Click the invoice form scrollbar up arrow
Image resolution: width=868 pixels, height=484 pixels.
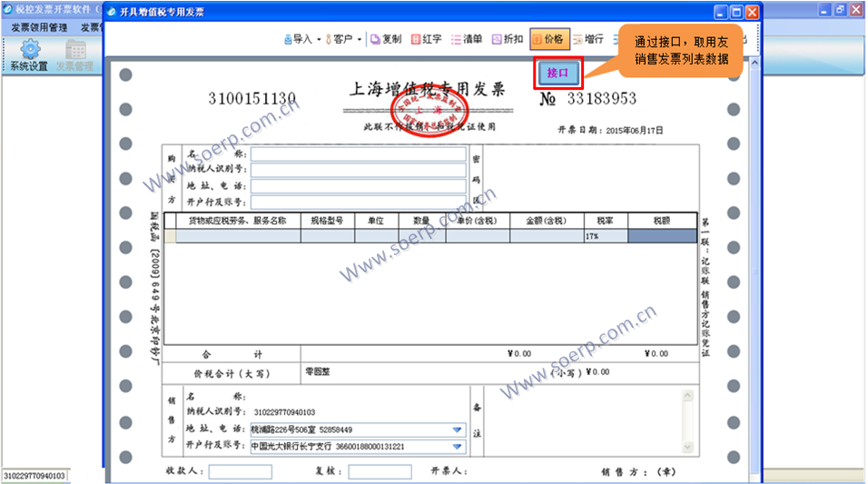coord(755,64)
